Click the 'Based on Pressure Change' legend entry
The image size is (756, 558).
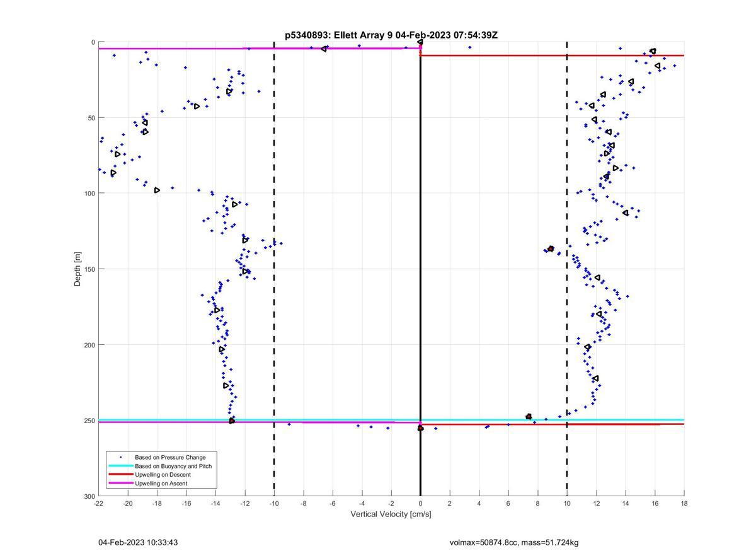170,457
